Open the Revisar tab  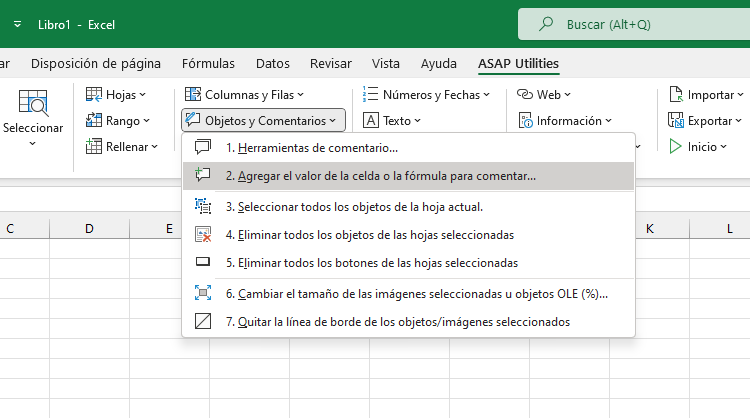(x=331, y=63)
